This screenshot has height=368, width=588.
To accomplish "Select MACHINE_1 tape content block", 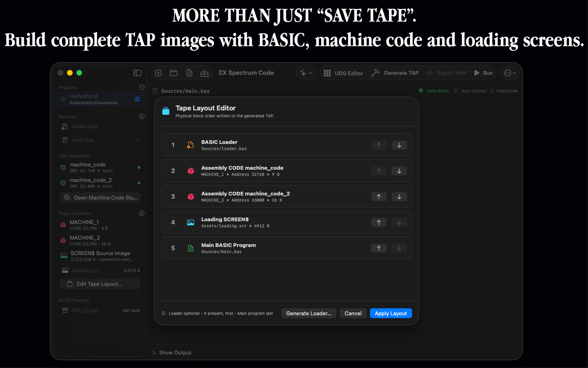I will (100, 225).
